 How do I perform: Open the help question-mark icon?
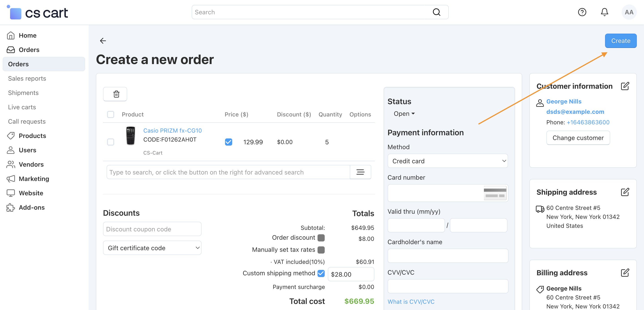pos(582,12)
